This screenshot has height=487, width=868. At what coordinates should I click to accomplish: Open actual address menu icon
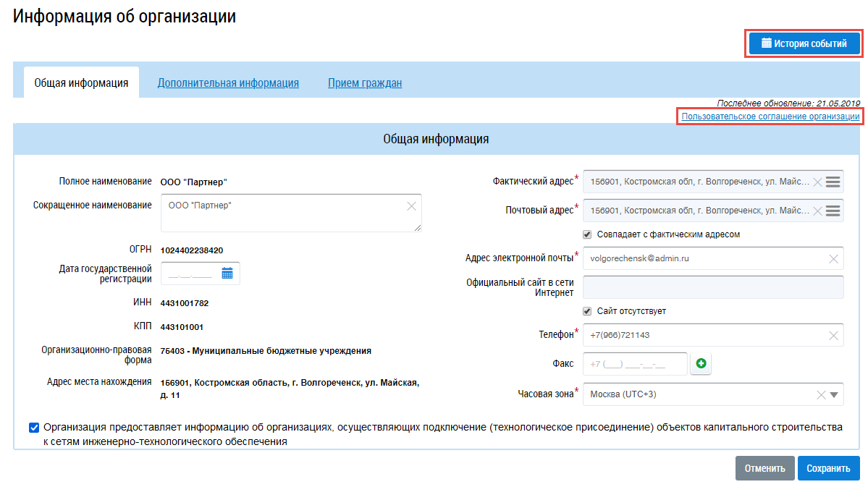coord(833,182)
